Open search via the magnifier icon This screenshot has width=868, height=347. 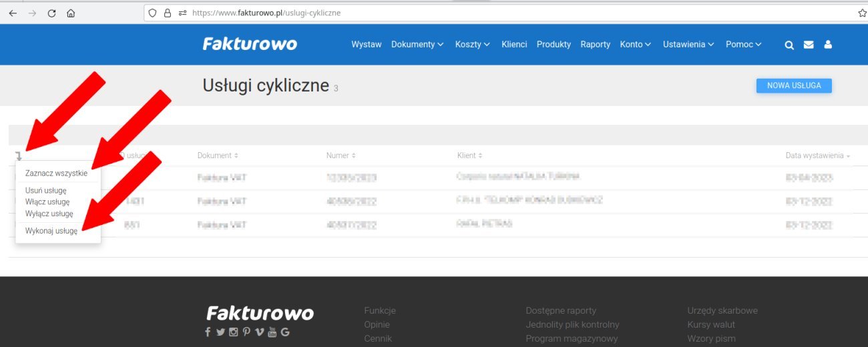coord(789,45)
